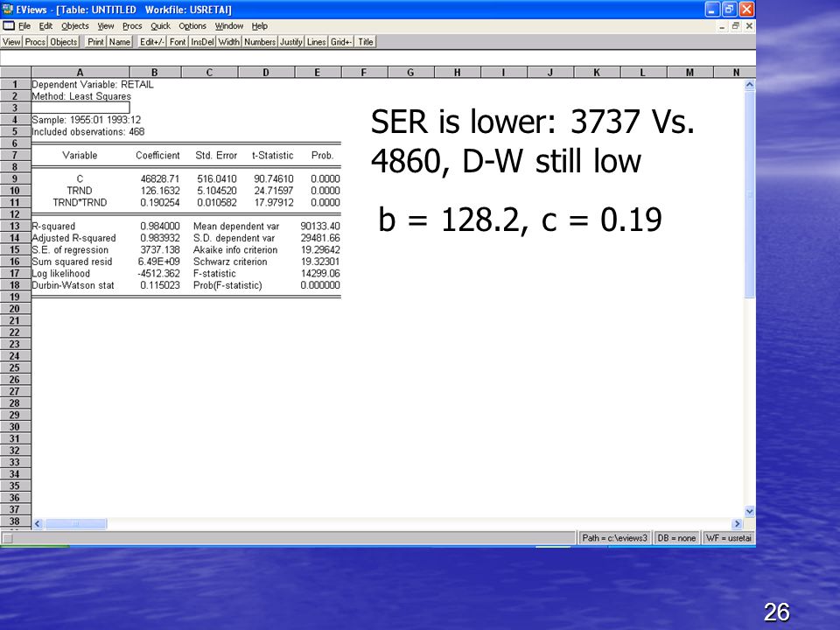Select row header 38
This screenshot has width=840, height=630.
pyautogui.click(x=15, y=521)
